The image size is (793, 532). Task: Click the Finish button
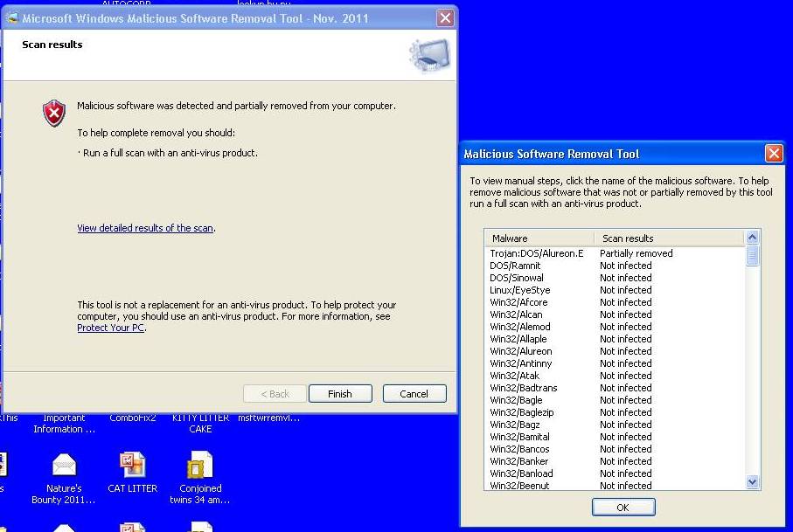(x=340, y=394)
